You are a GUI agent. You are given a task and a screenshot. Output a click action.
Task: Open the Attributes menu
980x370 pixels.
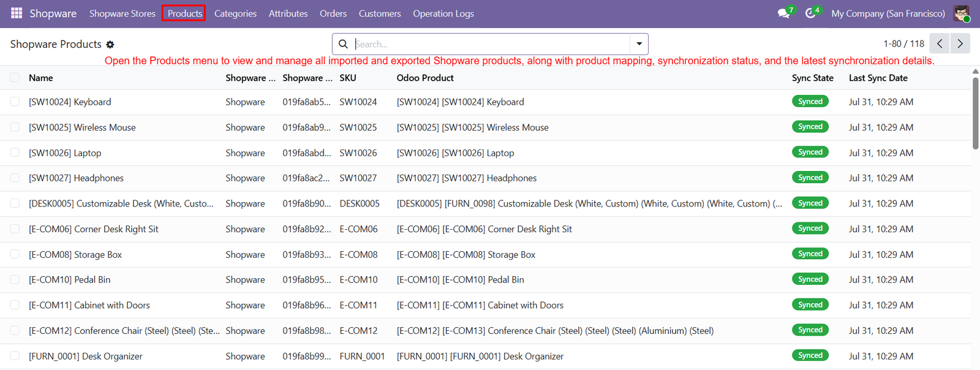[288, 13]
